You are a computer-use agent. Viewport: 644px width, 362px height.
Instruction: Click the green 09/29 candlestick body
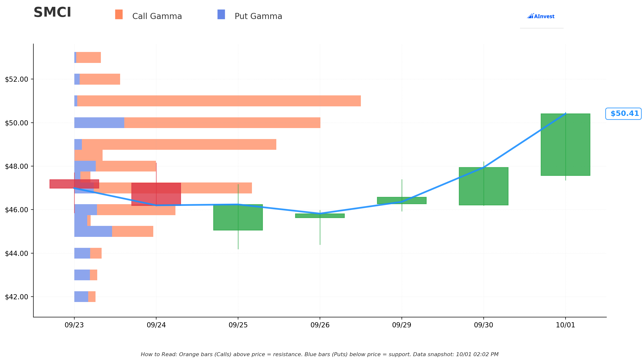(x=402, y=201)
